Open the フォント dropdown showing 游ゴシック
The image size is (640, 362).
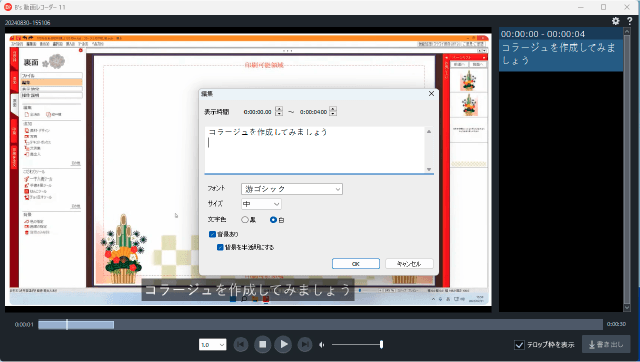point(292,189)
